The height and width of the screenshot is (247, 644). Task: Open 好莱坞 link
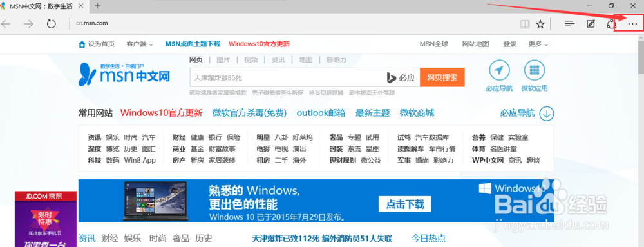click(x=302, y=137)
